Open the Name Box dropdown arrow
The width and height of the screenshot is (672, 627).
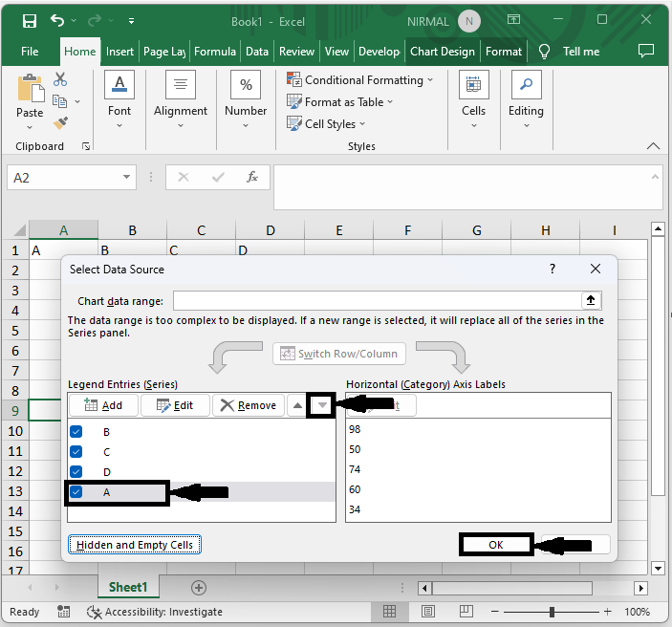coord(126,177)
